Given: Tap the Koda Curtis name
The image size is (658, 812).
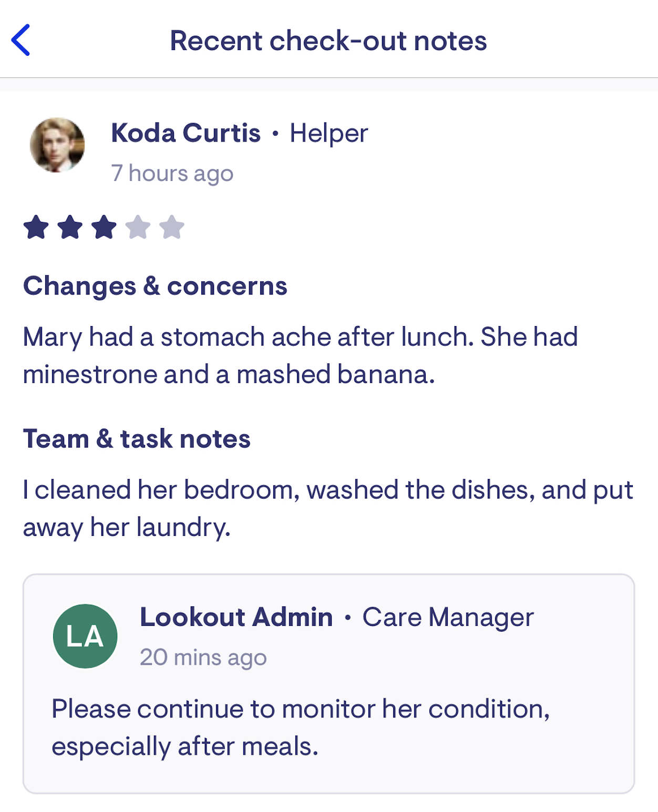Looking at the screenshot, I should click(186, 133).
